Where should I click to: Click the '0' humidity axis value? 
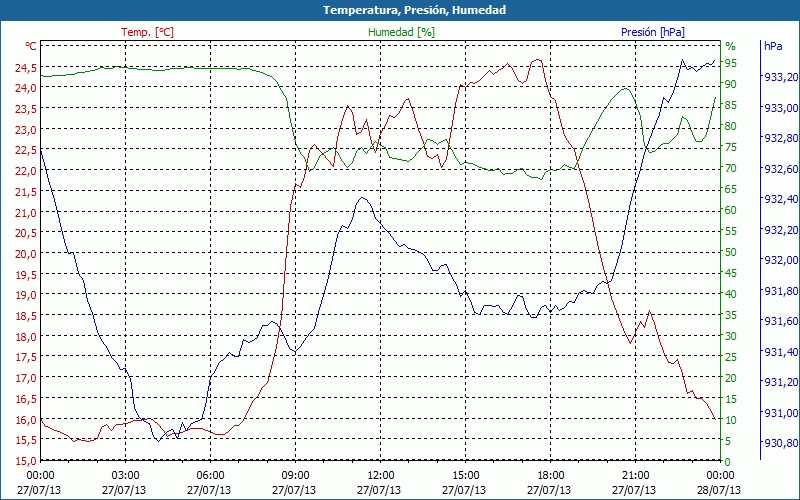point(728,462)
